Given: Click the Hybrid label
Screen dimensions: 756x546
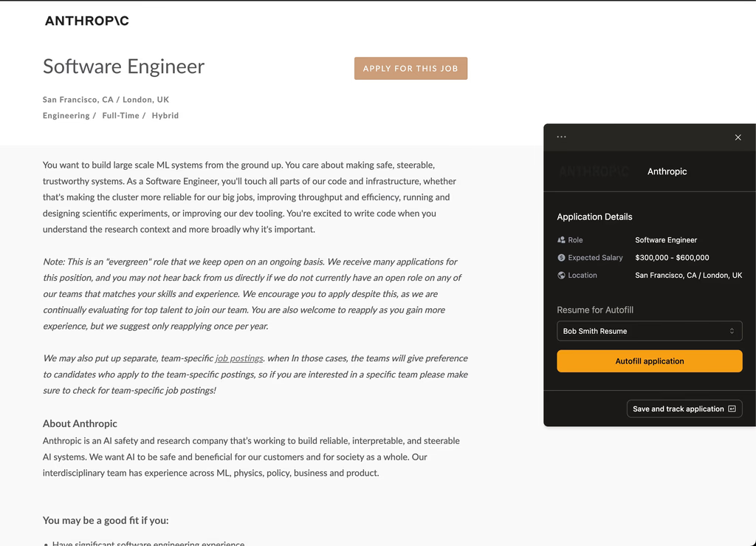Looking at the screenshot, I should [x=165, y=115].
